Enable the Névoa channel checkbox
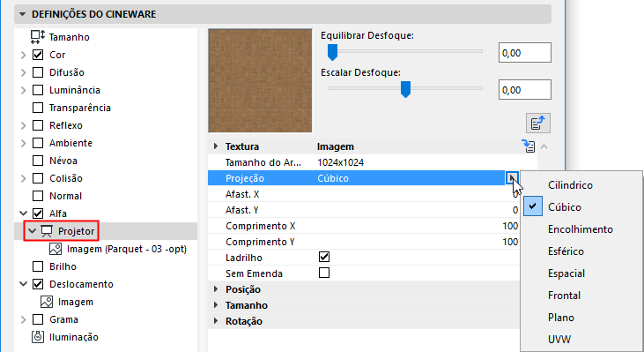644x352 pixels. tap(38, 161)
